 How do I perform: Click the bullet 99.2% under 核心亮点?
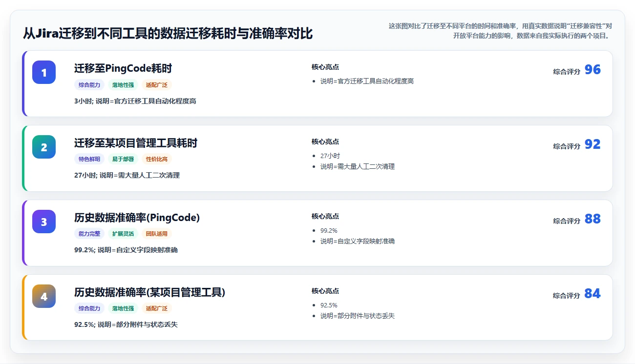click(329, 230)
